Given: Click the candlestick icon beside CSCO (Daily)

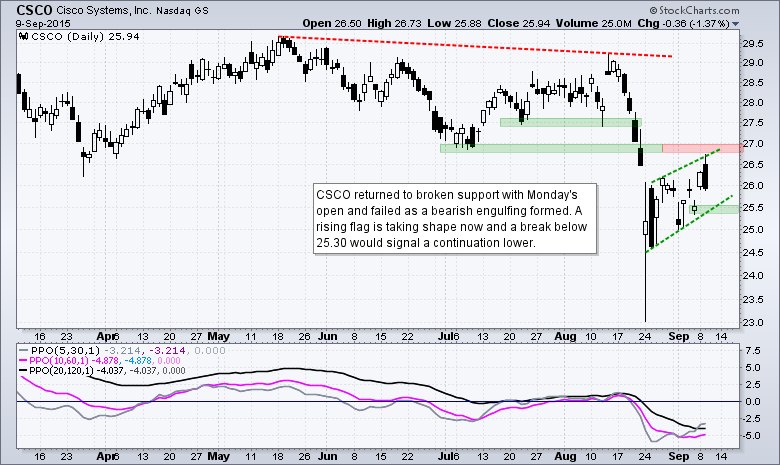Looking at the screenshot, I should tap(23, 36).
